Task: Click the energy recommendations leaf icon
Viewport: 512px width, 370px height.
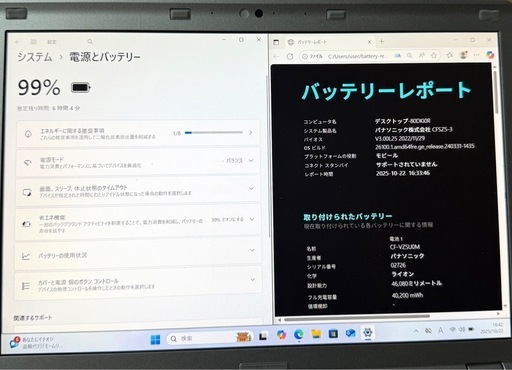Action: tap(28, 134)
